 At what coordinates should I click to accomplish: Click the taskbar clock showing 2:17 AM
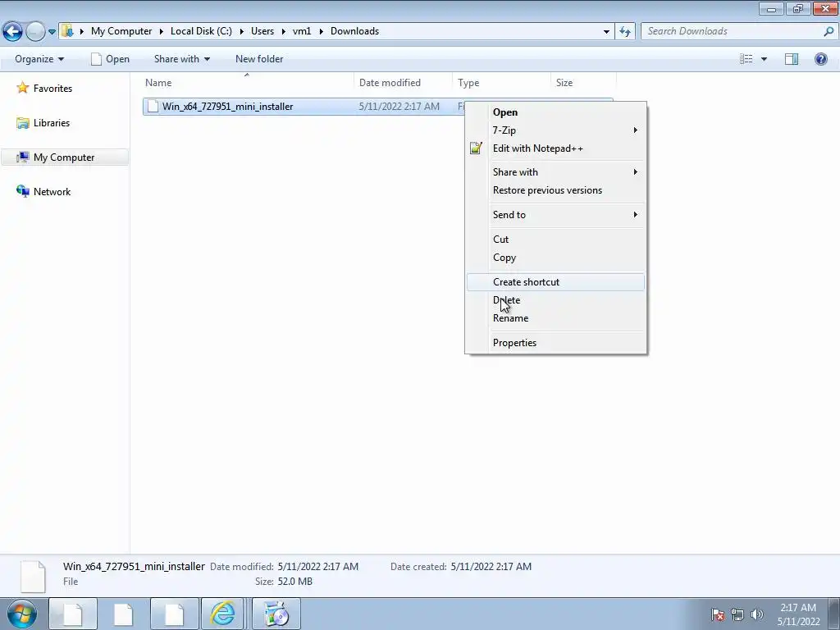(x=798, y=614)
